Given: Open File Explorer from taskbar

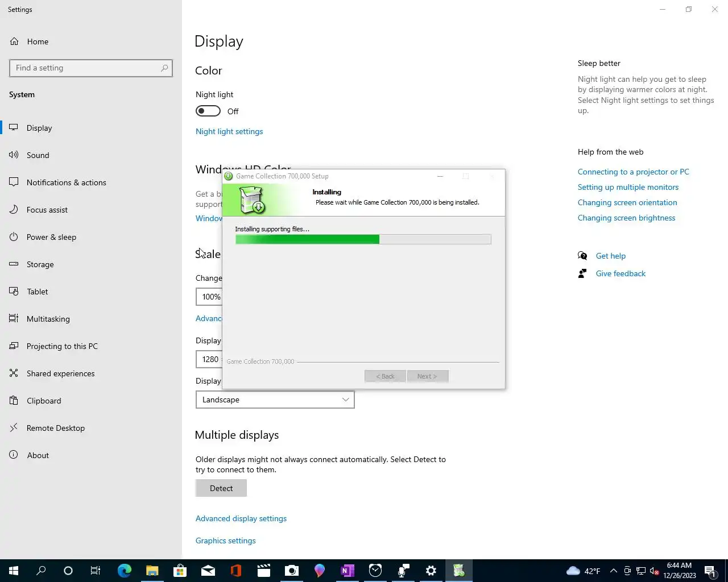Looking at the screenshot, I should (x=152, y=571).
